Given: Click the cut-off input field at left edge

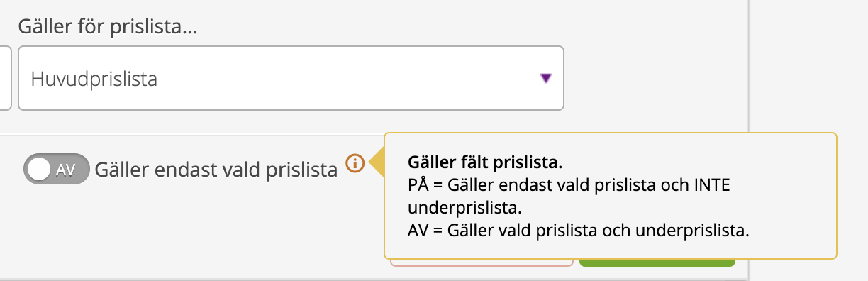Looking at the screenshot, I should coord(5,79).
